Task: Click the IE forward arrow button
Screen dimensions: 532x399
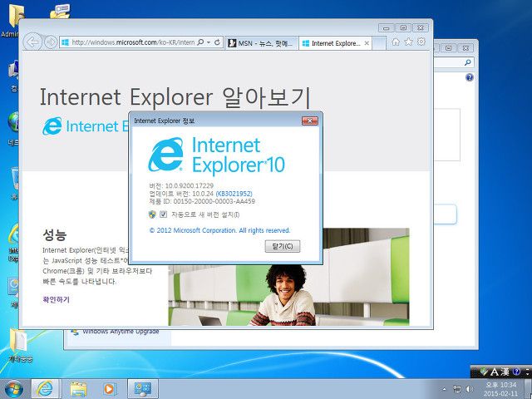Action: coord(51,42)
